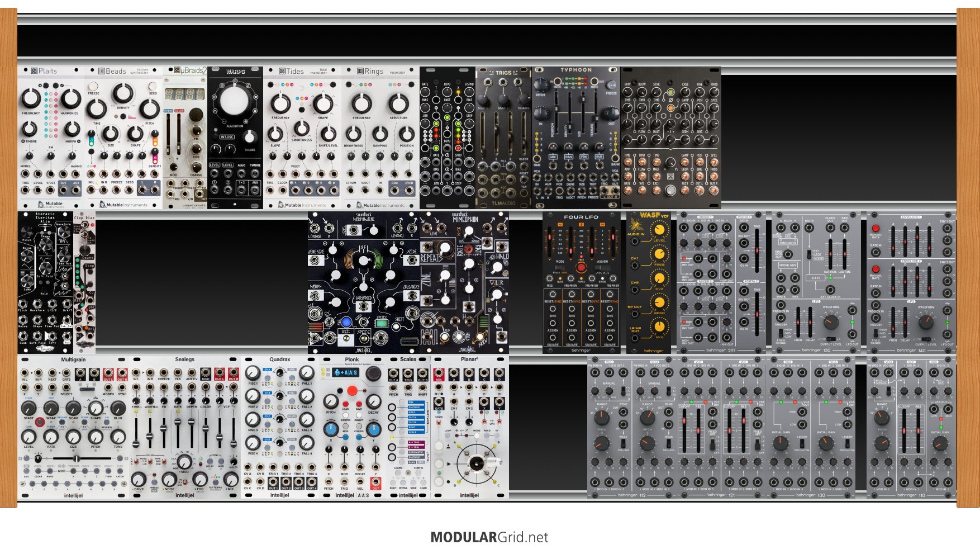
Task: Click the Quadrax RISE 1 knob
Action: pos(253,373)
